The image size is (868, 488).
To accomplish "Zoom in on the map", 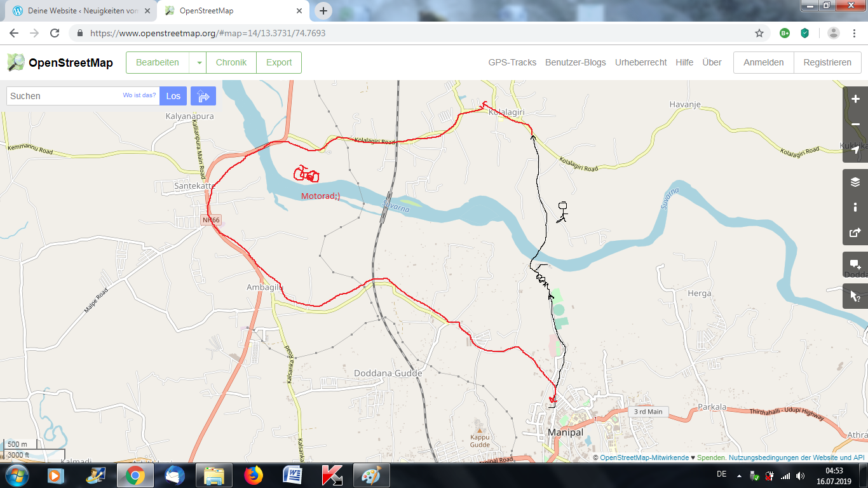I will coord(855,99).
